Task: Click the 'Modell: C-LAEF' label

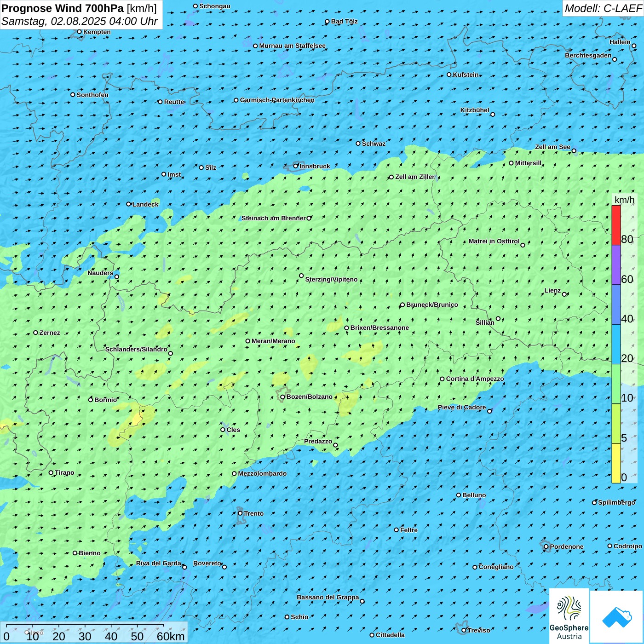Action: [x=603, y=8]
